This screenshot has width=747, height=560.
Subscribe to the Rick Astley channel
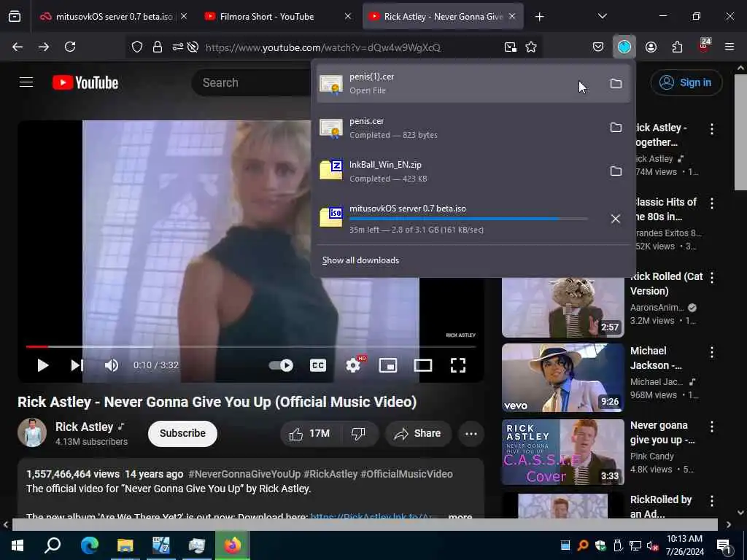pos(182,433)
